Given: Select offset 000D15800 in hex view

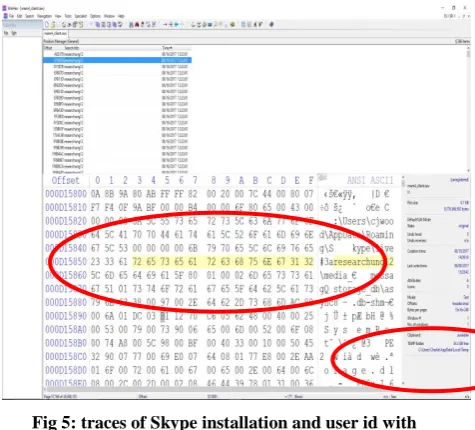Looking at the screenshot, I should [66, 194].
